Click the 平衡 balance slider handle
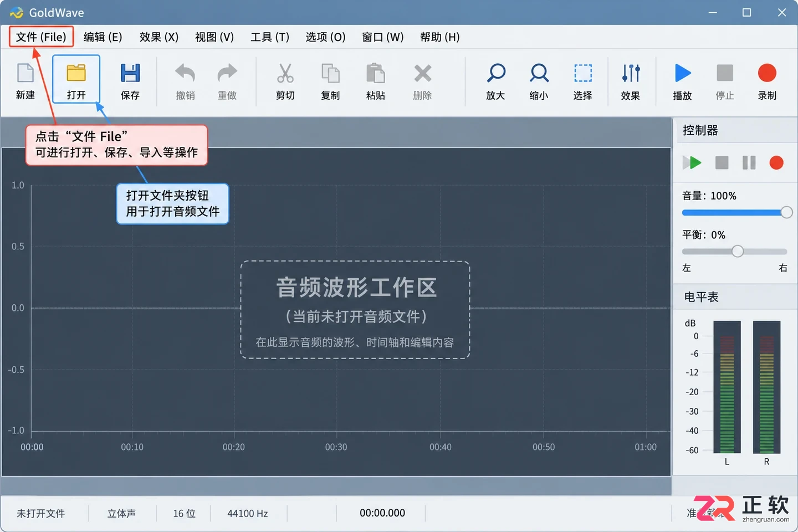This screenshot has height=532, width=798. pos(737,251)
